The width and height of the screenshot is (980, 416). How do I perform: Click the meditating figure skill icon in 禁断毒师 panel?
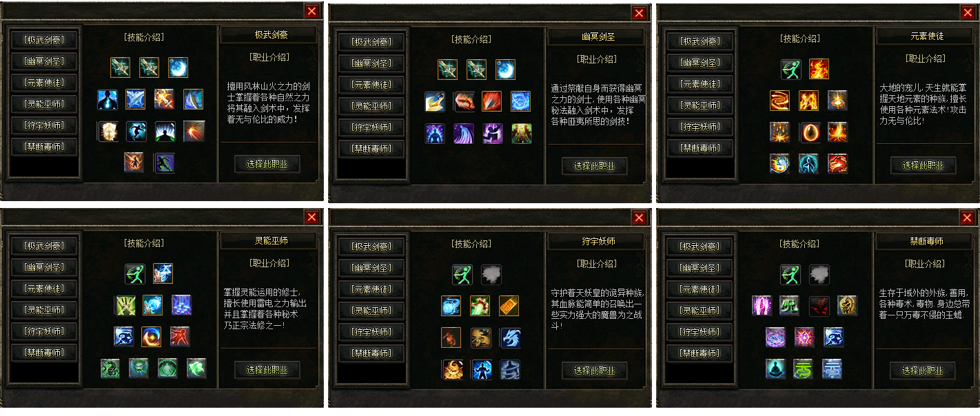click(775, 368)
